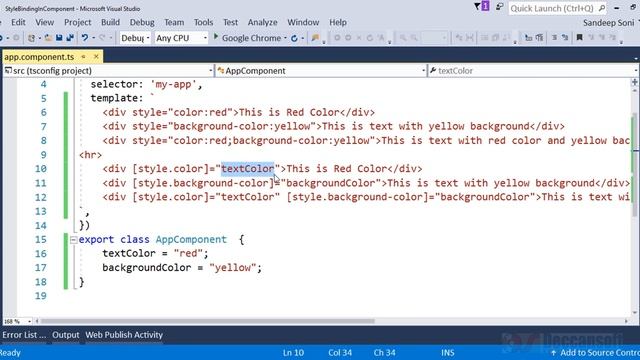Click "yellow" value on line 17
Viewport: 640px width, 360px height.
pos(232,268)
